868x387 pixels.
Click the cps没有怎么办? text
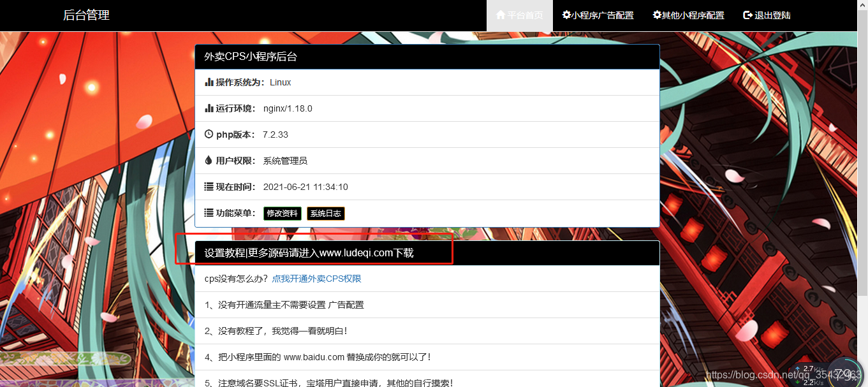click(237, 279)
